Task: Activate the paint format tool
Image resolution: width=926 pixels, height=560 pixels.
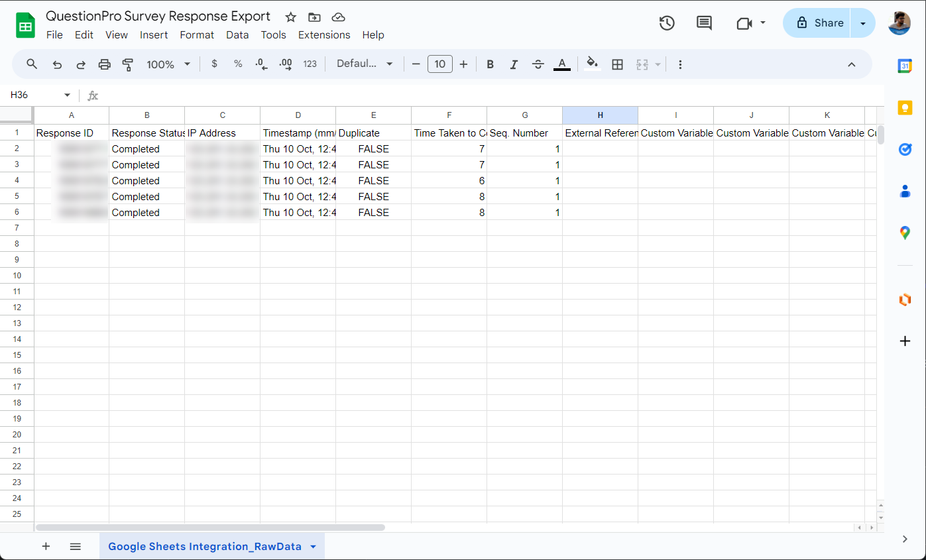Action: (128, 64)
